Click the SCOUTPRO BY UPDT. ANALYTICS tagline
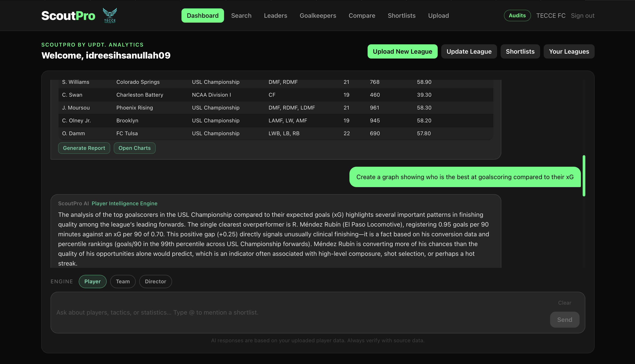 (92, 45)
